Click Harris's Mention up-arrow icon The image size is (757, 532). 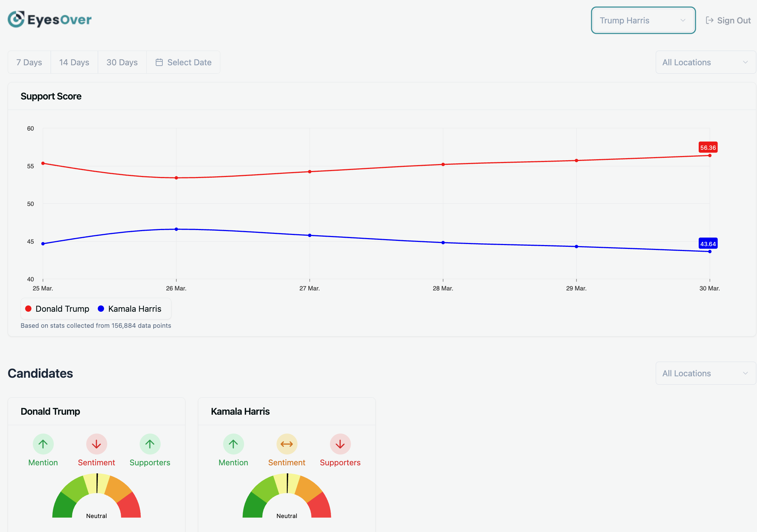tap(233, 444)
